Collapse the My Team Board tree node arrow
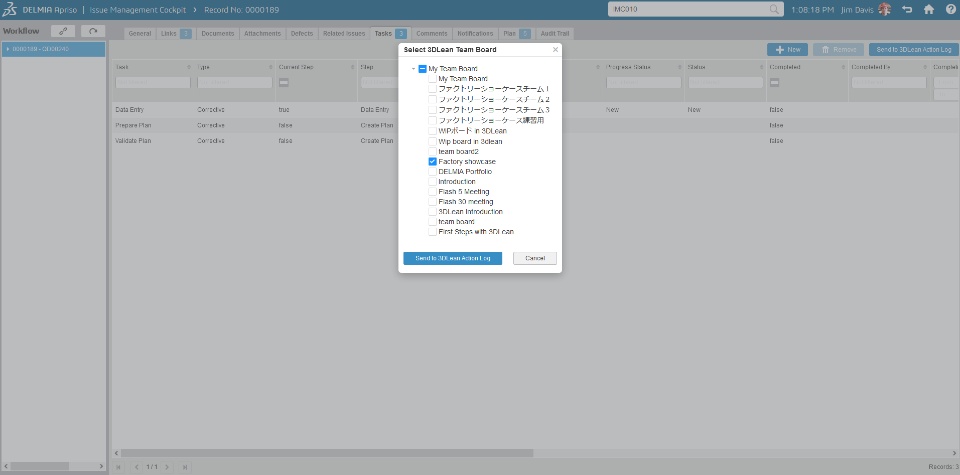960x475 pixels. tap(414, 69)
